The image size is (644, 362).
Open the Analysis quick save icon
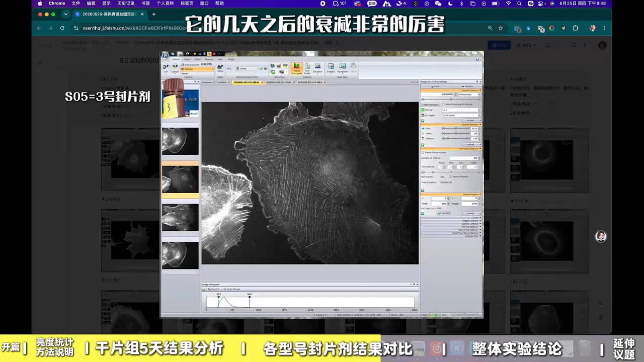[331, 68]
